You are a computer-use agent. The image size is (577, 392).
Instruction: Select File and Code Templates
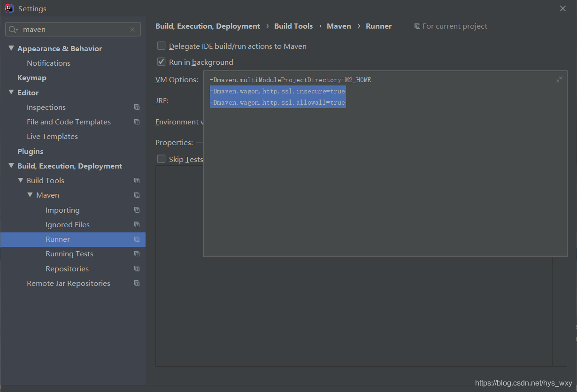coord(69,122)
